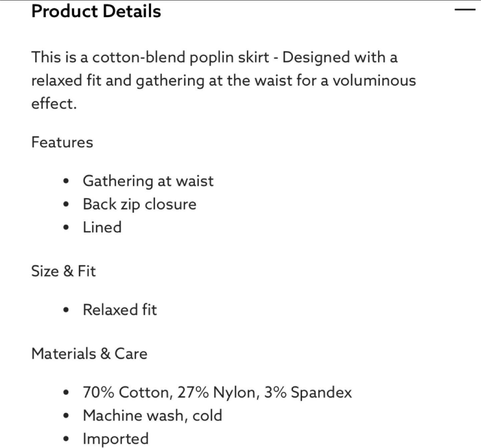Click the '27% Nylon' material text
Screen dimensions: 481x448
pyautogui.click(x=218, y=392)
